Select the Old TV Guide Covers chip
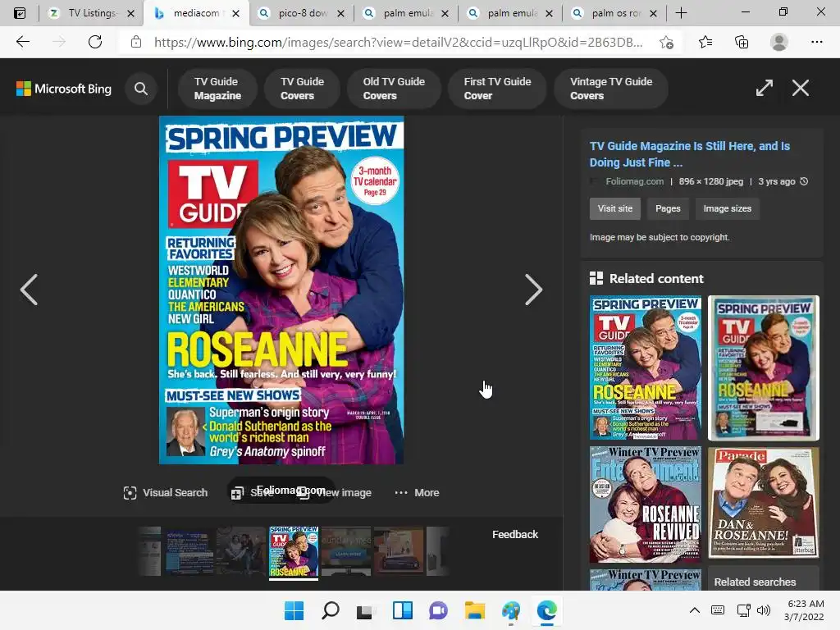Viewport: 840px width, 630px height. (x=394, y=89)
